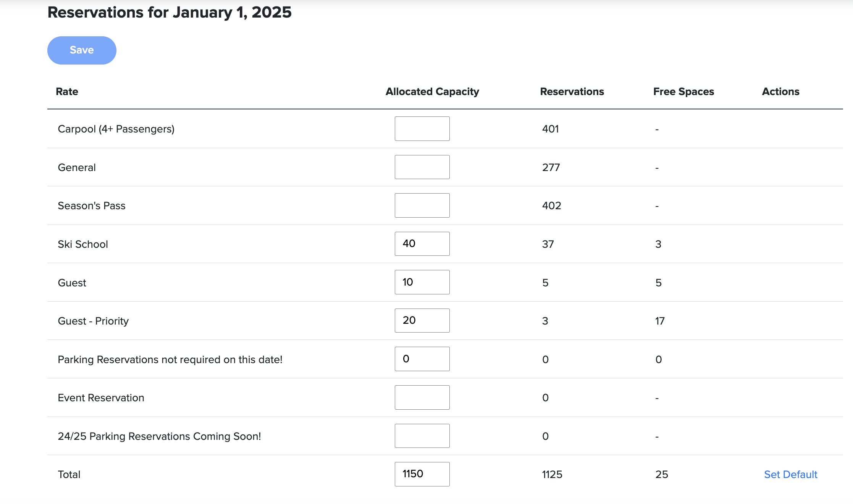
Task: Click the Guest capacity field showing 10
Action: point(422,282)
